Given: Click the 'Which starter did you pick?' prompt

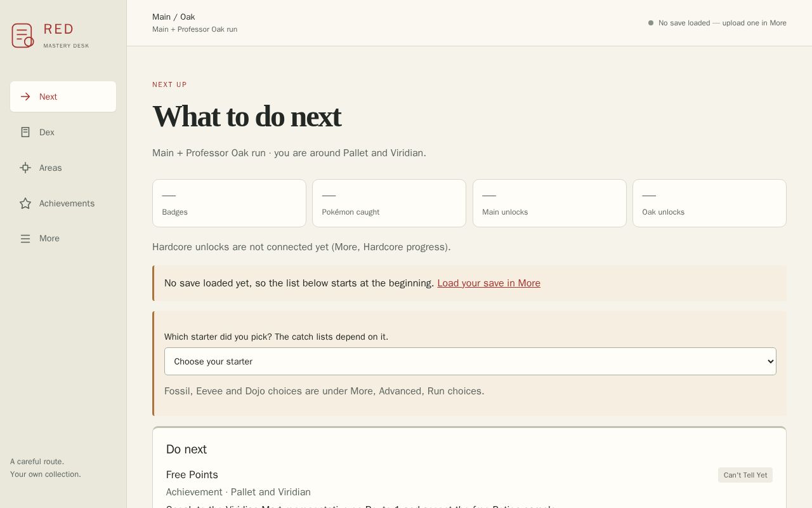Looking at the screenshot, I should 276,337.
